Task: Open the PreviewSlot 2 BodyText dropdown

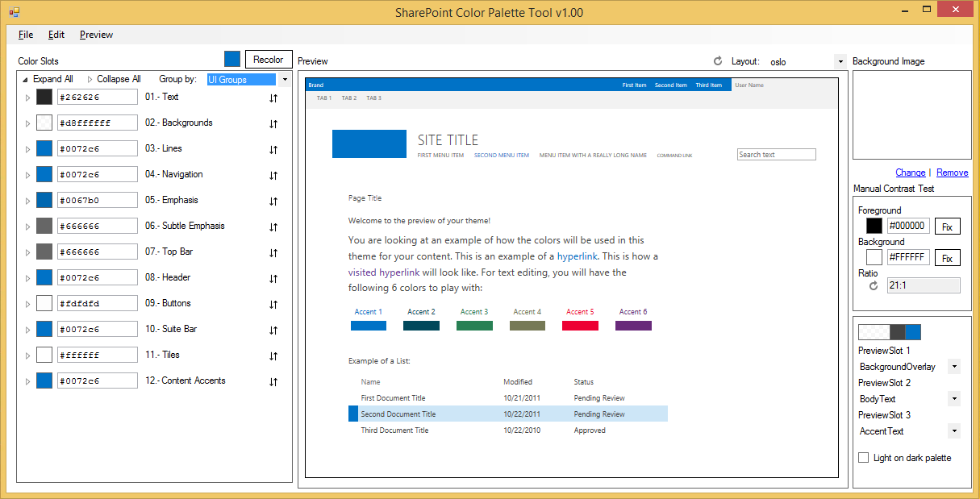Action: [x=954, y=399]
